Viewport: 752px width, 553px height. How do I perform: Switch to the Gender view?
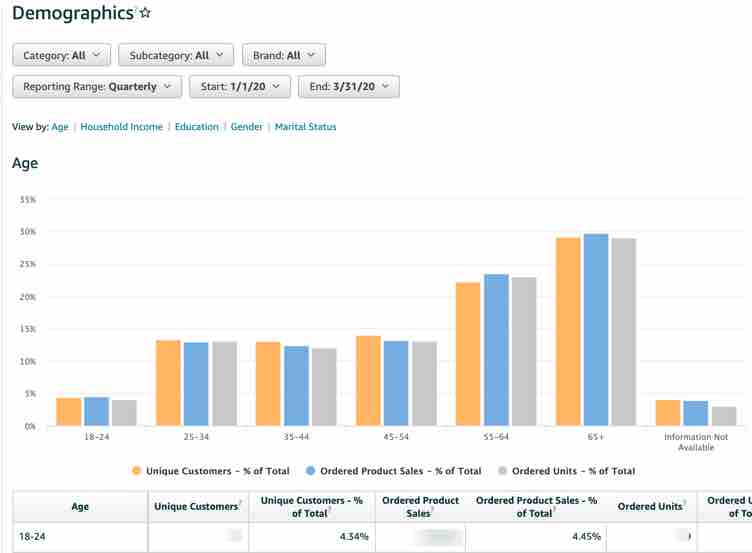[247, 127]
